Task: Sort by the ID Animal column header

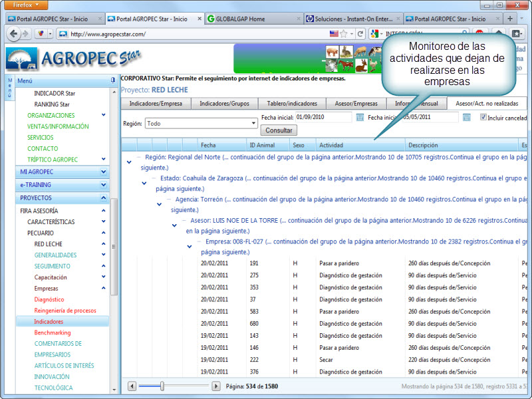Action: point(268,145)
